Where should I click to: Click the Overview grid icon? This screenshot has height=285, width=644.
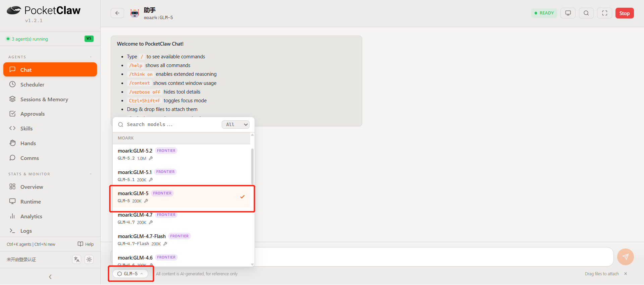pos(12,186)
